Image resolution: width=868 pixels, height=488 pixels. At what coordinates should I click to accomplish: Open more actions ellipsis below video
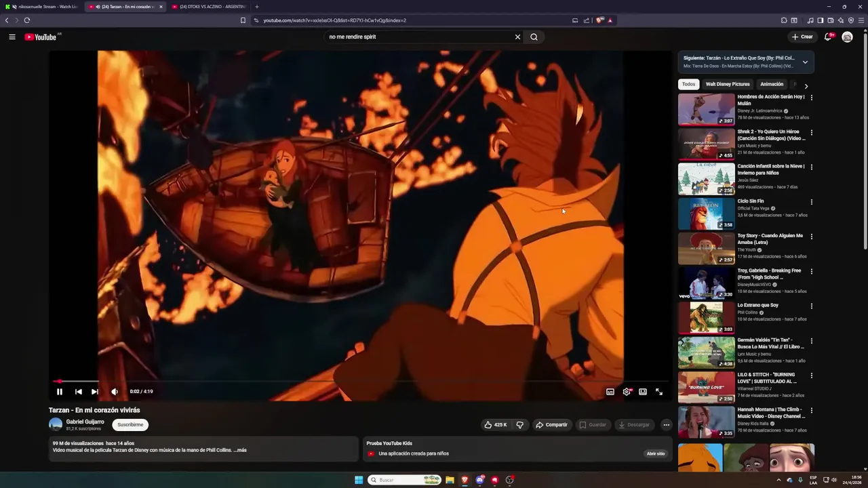[x=666, y=425]
